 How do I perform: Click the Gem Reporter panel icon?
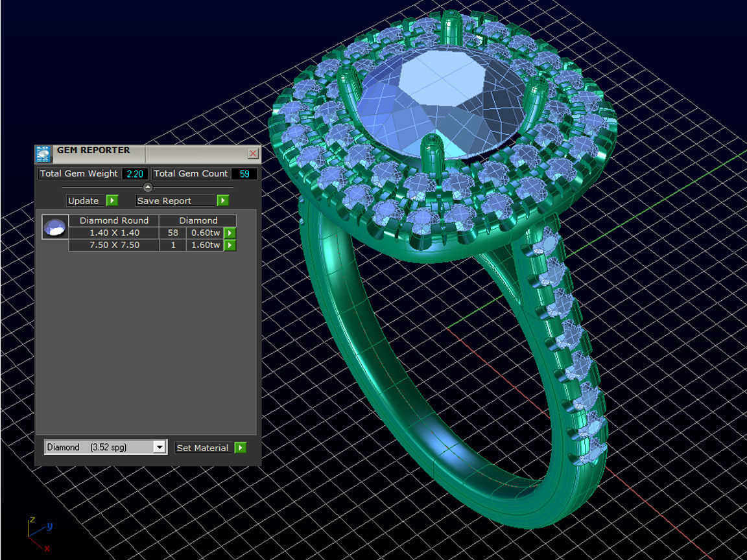point(43,154)
